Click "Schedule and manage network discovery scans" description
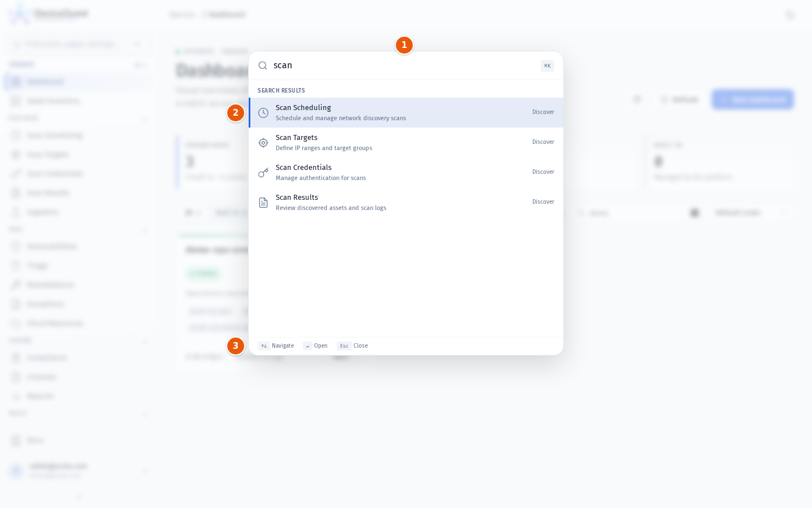This screenshot has width=812, height=508. tap(341, 119)
